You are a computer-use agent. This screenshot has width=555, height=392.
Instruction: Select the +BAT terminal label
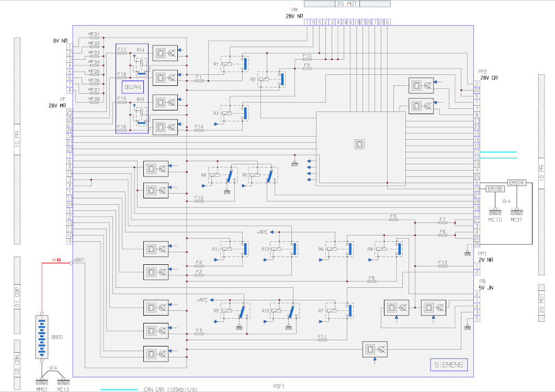coord(80,260)
